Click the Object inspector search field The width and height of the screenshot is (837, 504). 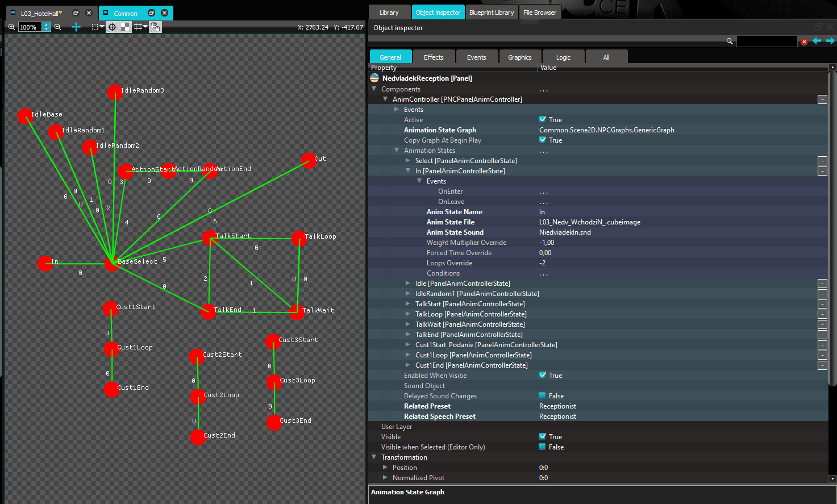point(767,41)
